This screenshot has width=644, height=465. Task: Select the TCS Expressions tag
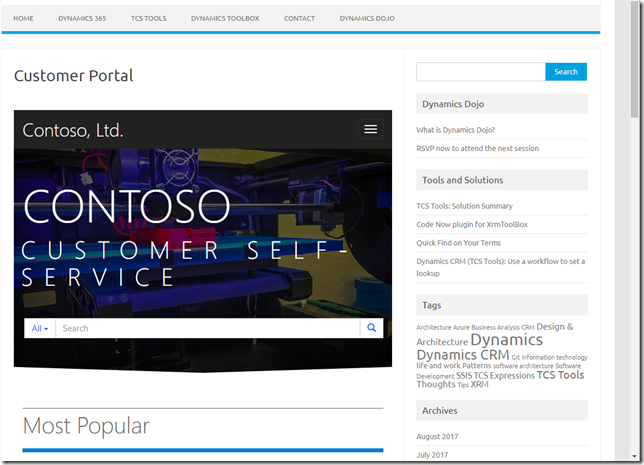504,376
